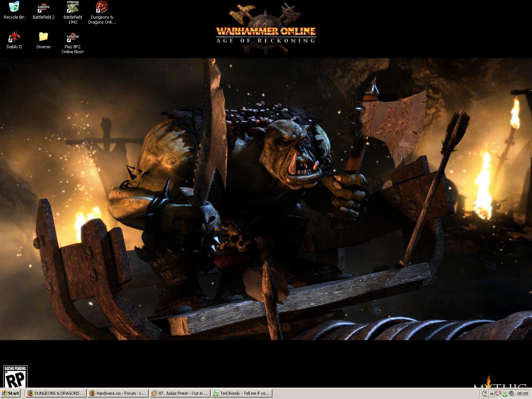Open the volume speaker tray icon

click(511, 394)
